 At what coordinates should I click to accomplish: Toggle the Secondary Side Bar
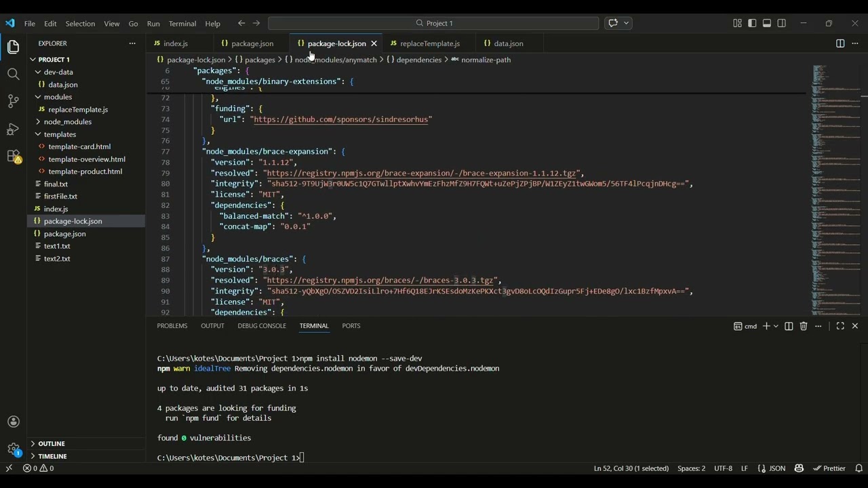click(x=782, y=23)
